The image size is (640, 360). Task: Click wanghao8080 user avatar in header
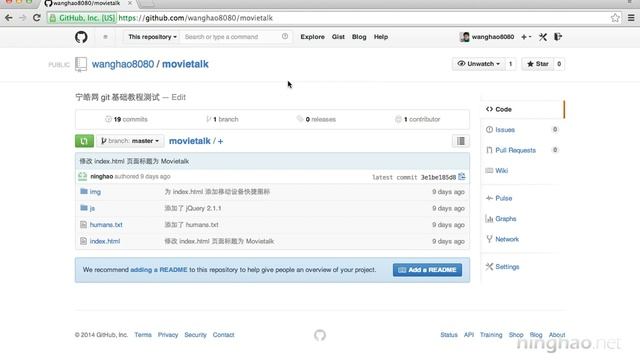464,37
